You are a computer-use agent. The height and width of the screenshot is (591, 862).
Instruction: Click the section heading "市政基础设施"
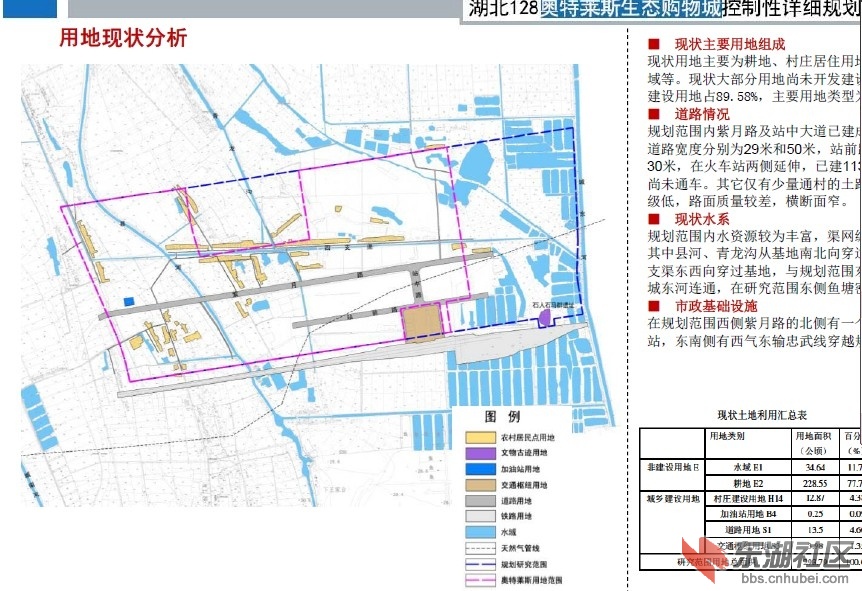(x=716, y=306)
